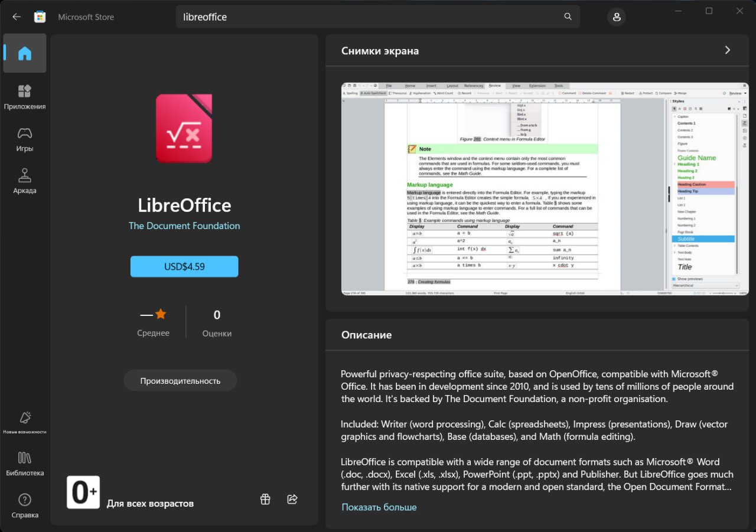This screenshot has height=532, width=756.
Task: Open Приложения in the sidebar
Action: click(x=25, y=97)
